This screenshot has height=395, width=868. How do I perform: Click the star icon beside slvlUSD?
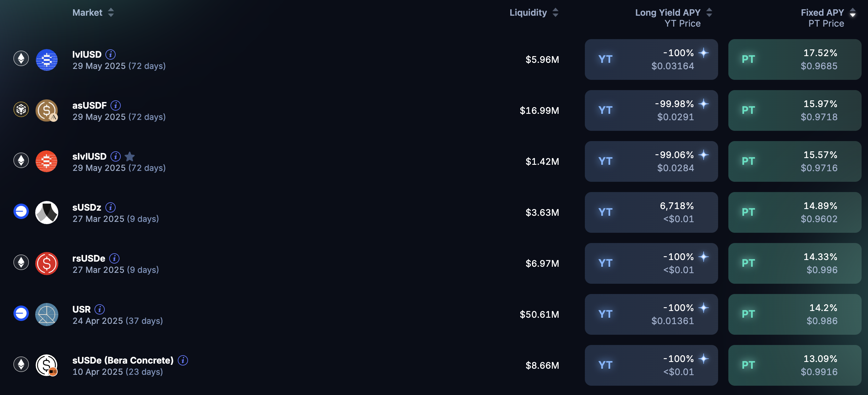130,156
